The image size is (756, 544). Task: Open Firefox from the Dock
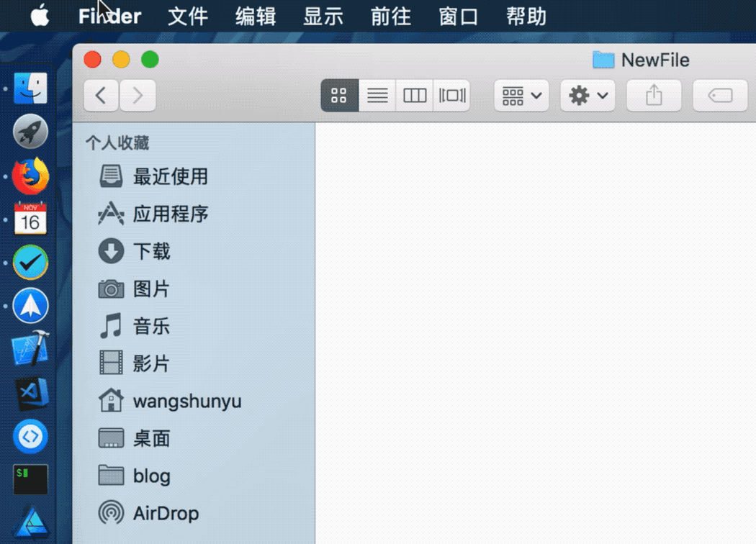pos(30,176)
